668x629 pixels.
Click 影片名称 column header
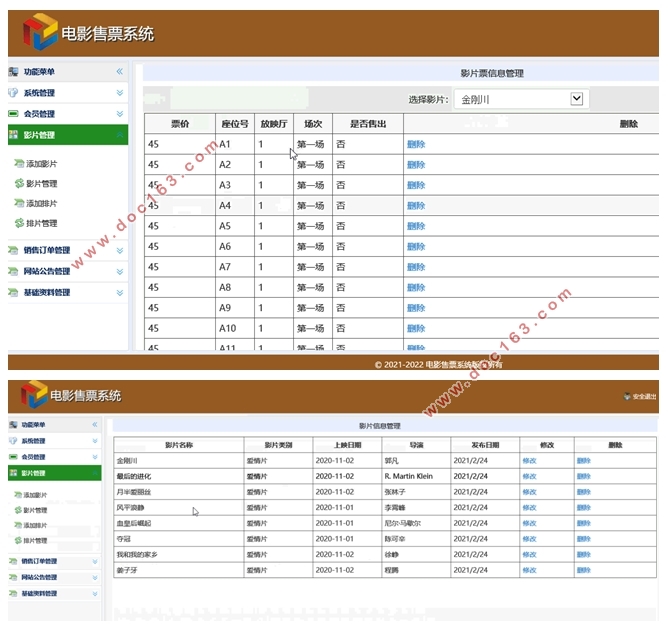[x=179, y=445]
